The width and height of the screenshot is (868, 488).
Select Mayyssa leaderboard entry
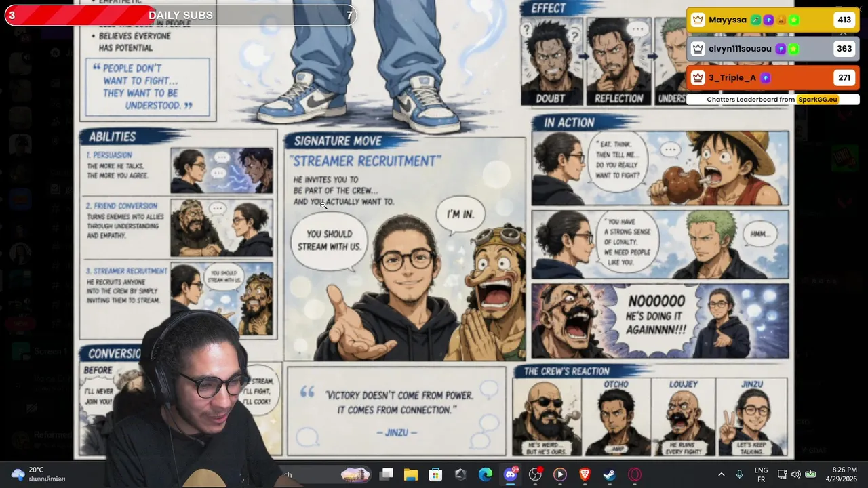pos(773,20)
